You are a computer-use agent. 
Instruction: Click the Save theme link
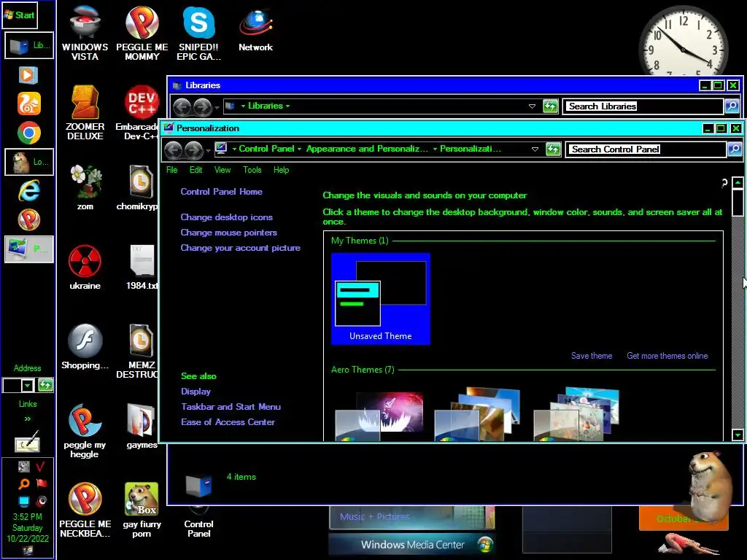pos(592,356)
